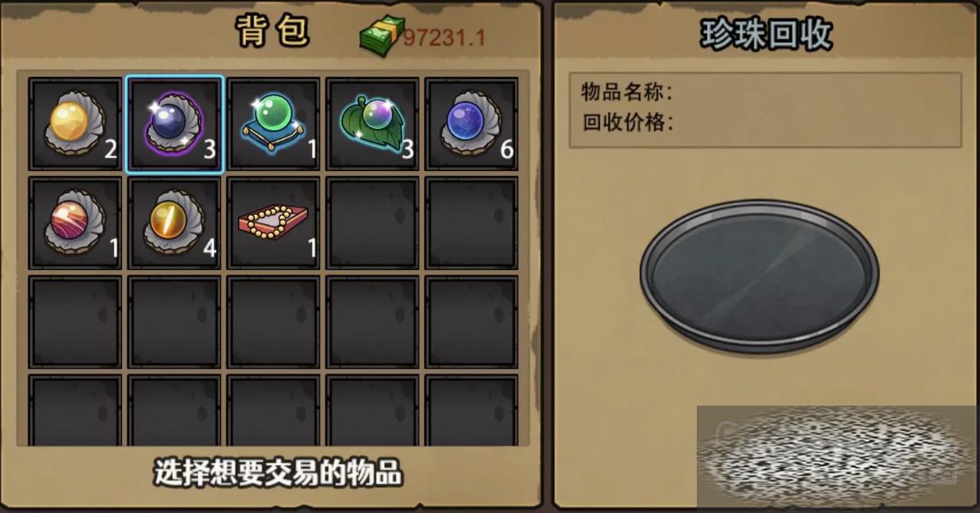Select the orange cat-eye pearl with quantity 4
This screenshot has width=980, height=513.
tap(174, 222)
